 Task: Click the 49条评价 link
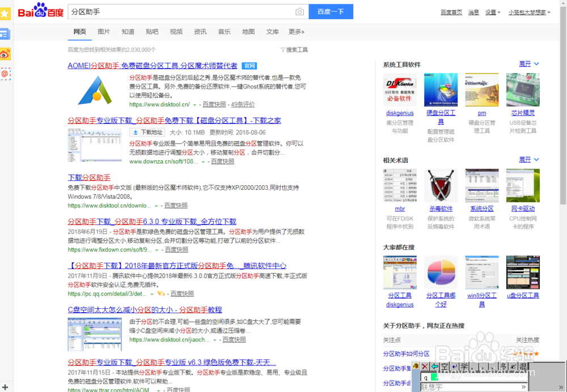(x=243, y=104)
